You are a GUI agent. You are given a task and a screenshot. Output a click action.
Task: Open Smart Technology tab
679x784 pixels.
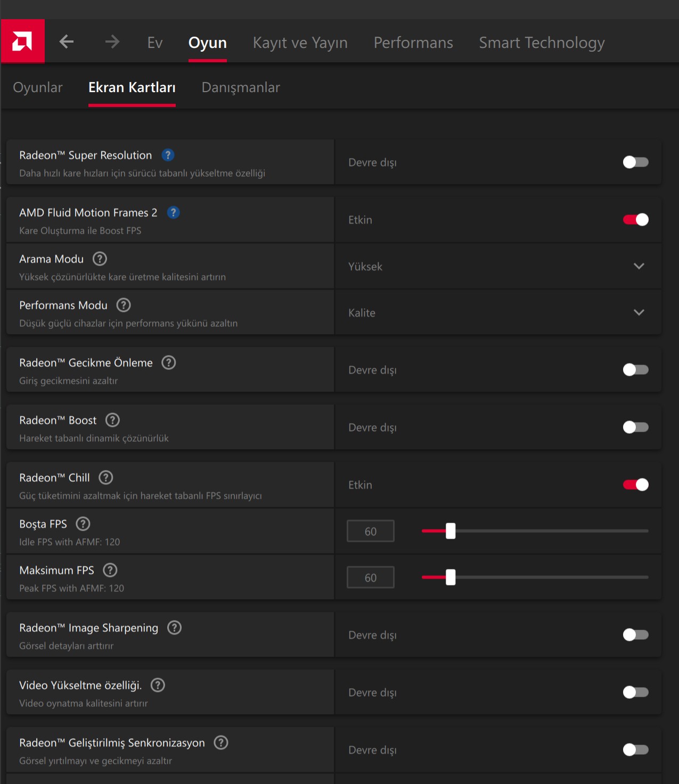coord(542,43)
